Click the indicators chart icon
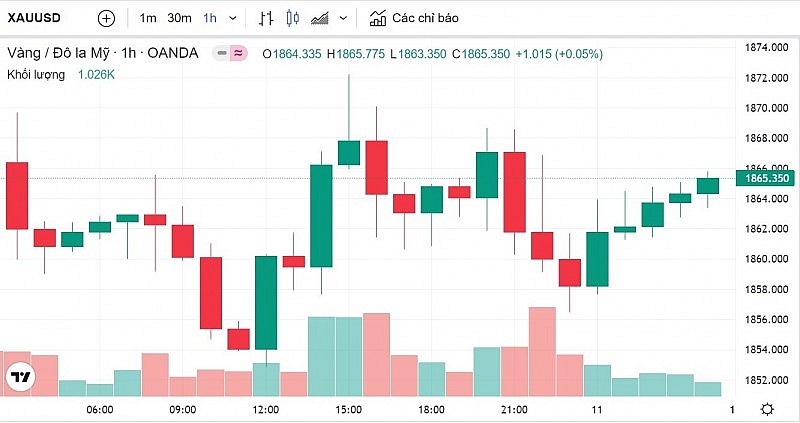800x423 pixels. click(x=377, y=18)
